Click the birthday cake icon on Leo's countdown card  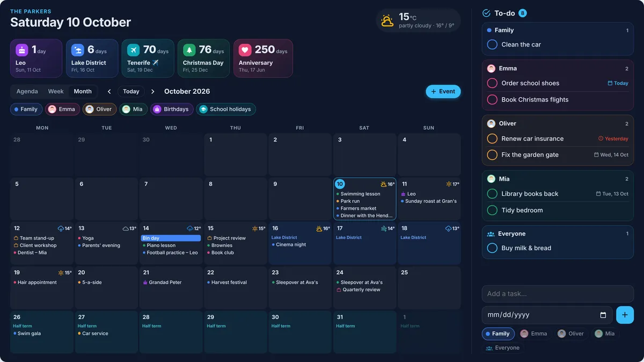coord(22,50)
